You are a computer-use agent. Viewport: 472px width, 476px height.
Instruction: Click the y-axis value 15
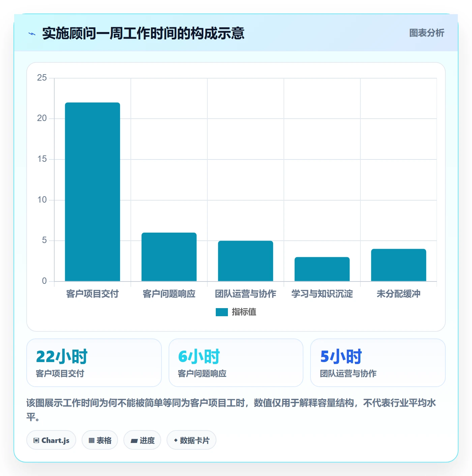click(42, 159)
